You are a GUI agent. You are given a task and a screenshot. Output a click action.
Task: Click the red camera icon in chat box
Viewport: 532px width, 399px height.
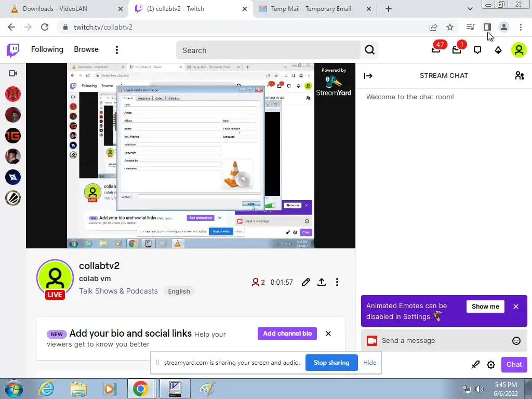372,341
